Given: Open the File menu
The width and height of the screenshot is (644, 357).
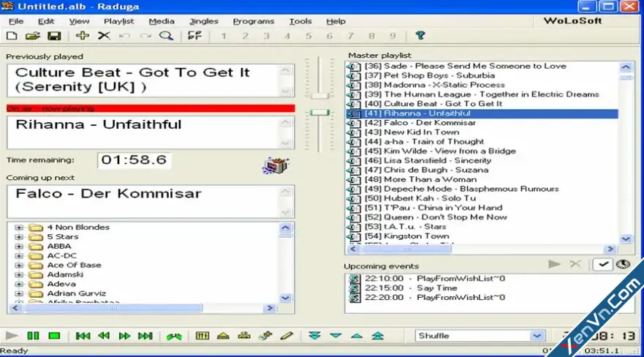Looking at the screenshot, I should click(x=16, y=21).
